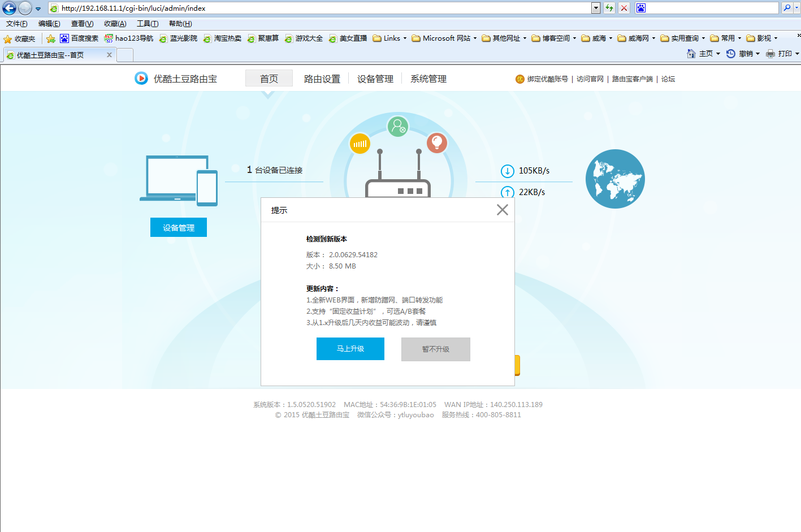
Task: Expand the 威海 favorites folder
Action: tap(597, 38)
